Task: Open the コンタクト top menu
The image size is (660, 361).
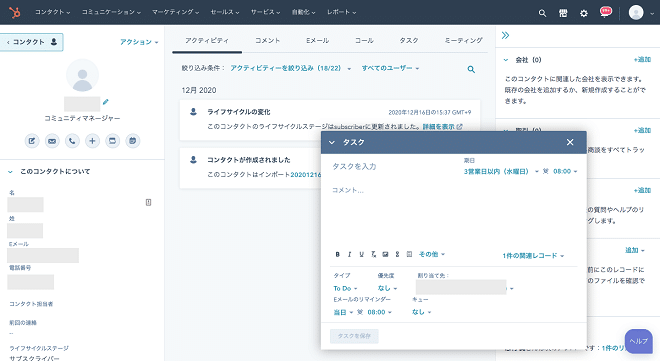Action: [52, 12]
